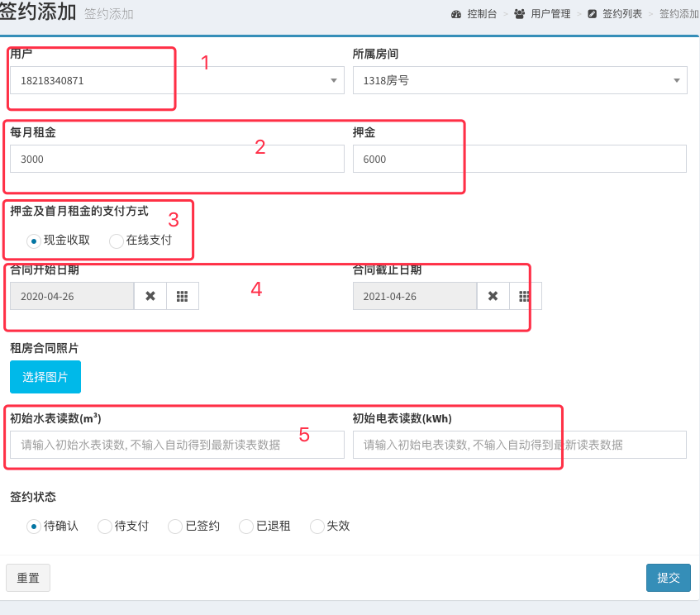Select 已签约 signing status
The height and width of the screenshot is (615, 700).
click(x=175, y=527)
